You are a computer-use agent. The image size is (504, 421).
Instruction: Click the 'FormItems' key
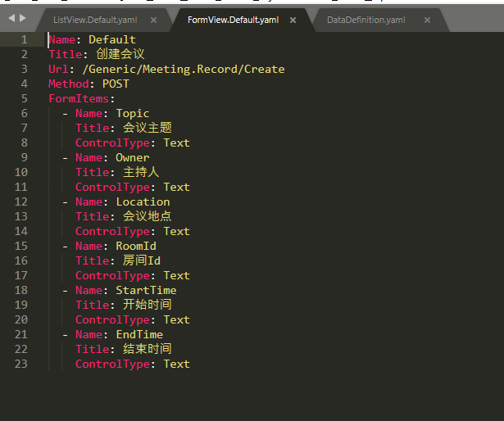[79, 98]
